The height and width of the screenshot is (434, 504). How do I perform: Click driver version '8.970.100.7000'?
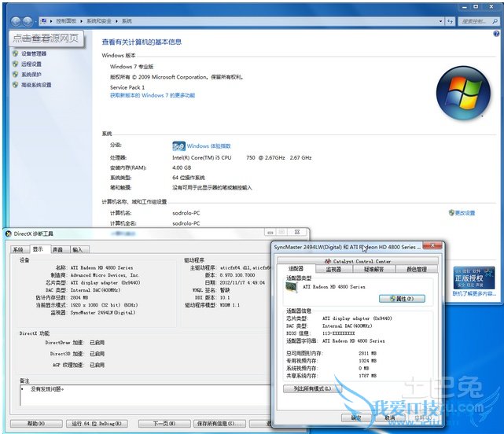point(237,275)
